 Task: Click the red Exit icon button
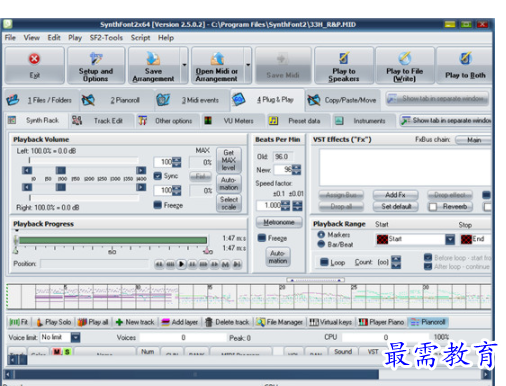34,65
